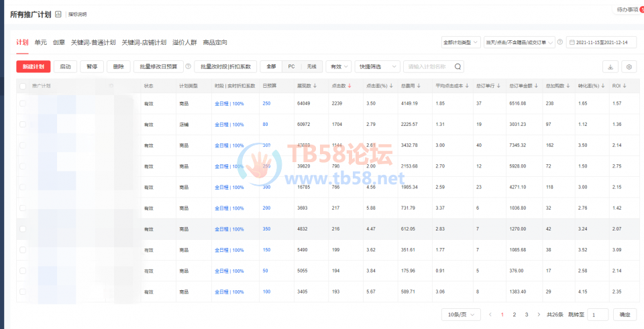The width and height of the screenshot is (644, 329).
Task: Sort by ROI arrow
Action: point(625,86)
